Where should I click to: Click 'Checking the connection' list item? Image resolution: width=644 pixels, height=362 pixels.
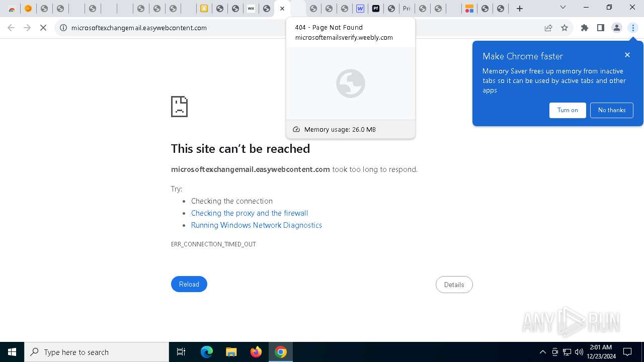[232, 201]
